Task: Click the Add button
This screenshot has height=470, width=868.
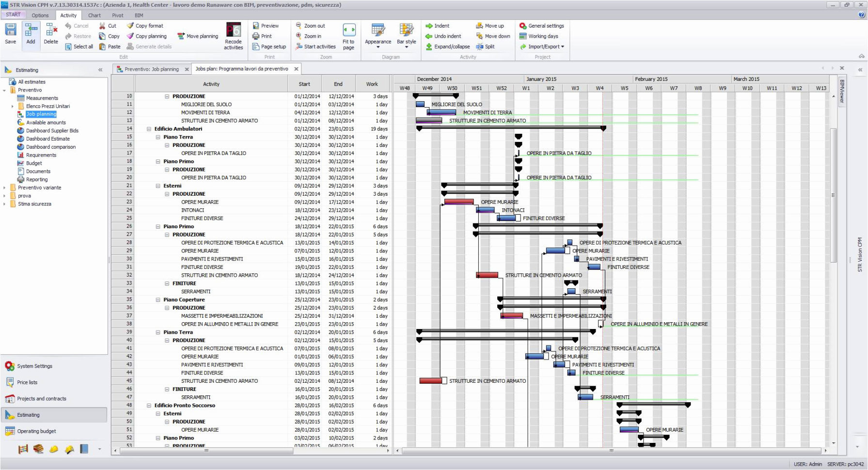Action: [x=31, y=33]
